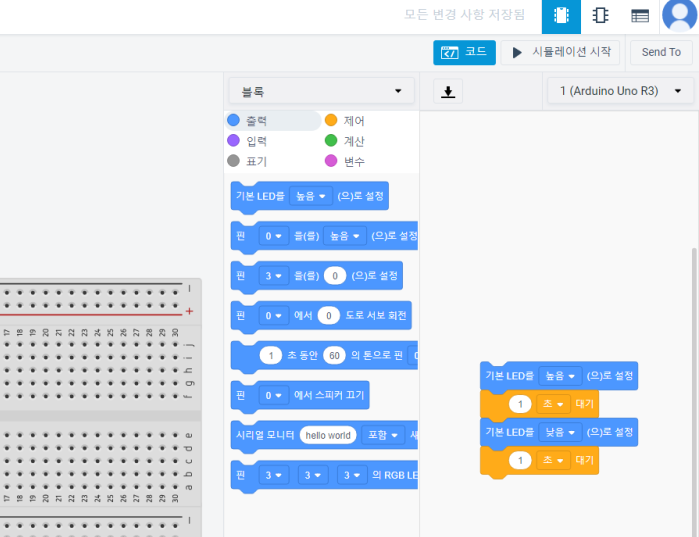Click the 1 second field in tone block
Viewport: 699px width, 537px height.
coord(271,356)
